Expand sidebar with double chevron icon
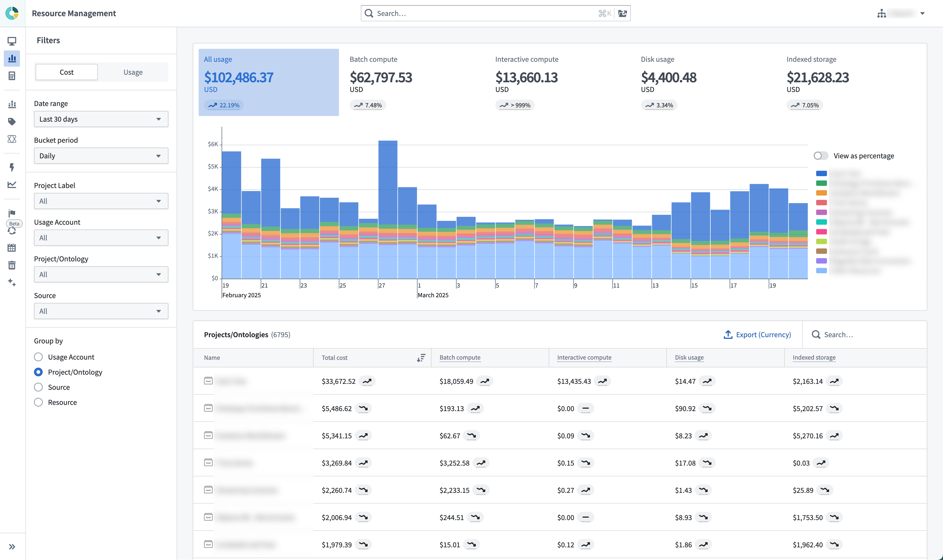 tap(12, 547)
